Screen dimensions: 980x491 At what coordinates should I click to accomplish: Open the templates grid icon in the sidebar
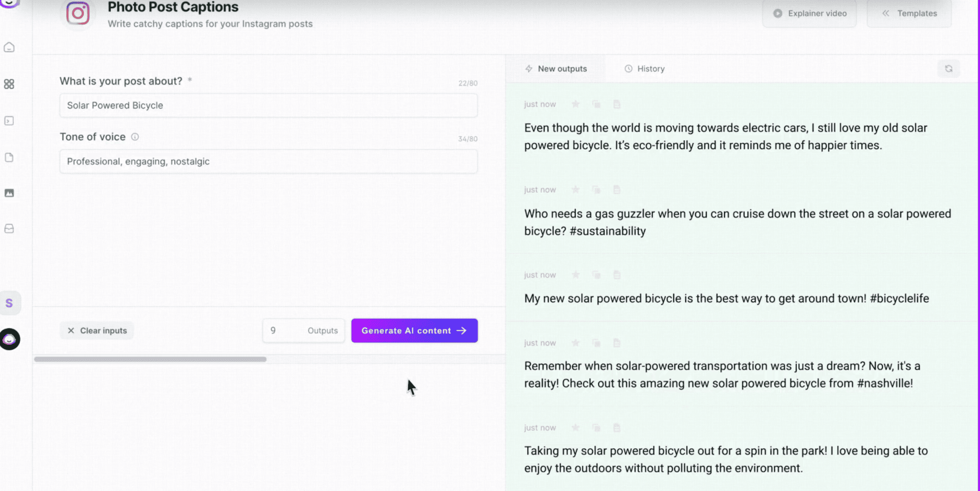tap(9, 84)
